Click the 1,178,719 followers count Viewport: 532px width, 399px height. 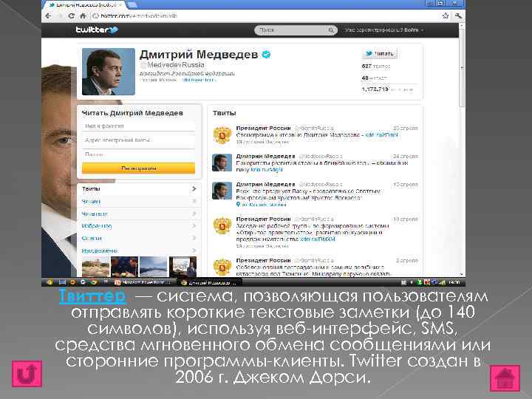pyautogui.click(x=375, y=89)
